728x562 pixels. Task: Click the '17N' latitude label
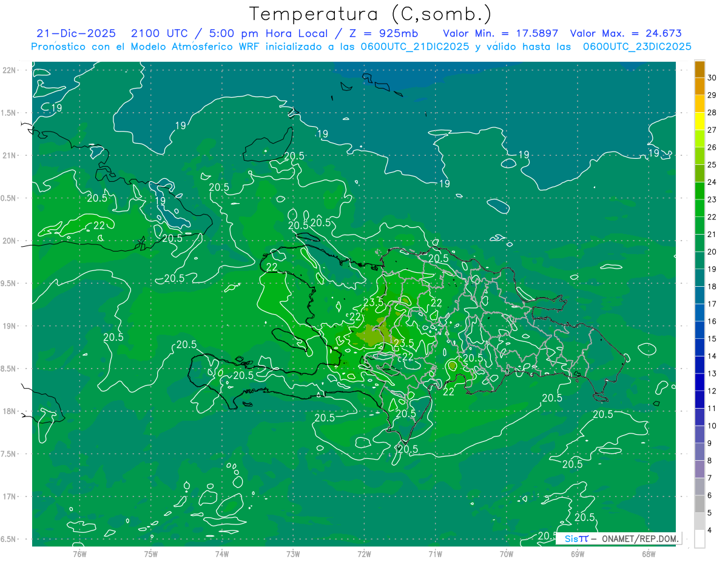(8, 497)
